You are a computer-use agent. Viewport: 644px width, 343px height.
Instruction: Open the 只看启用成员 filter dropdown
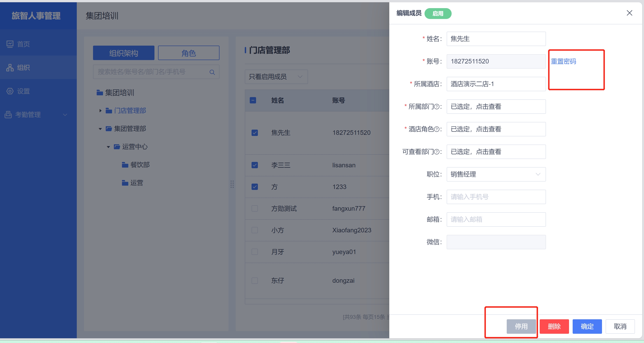(x=276, y=77)
